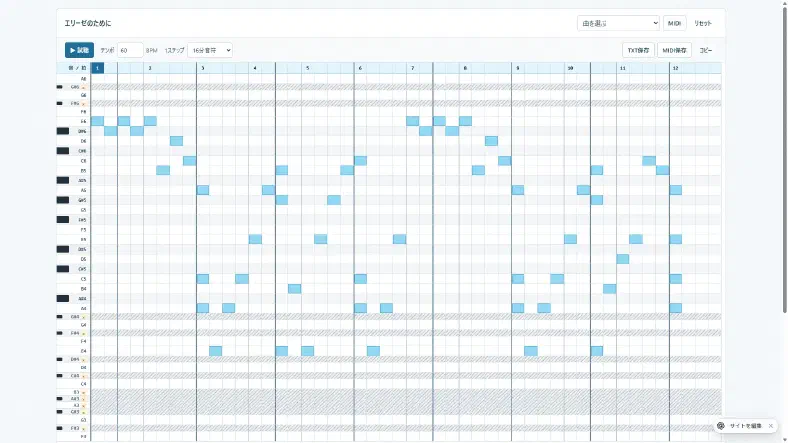Image resolution: width=788 pixels, height=443 pixels.
Task: Click the A#4 black piano key
Action: pyautogui.click(x=63, y=298)
